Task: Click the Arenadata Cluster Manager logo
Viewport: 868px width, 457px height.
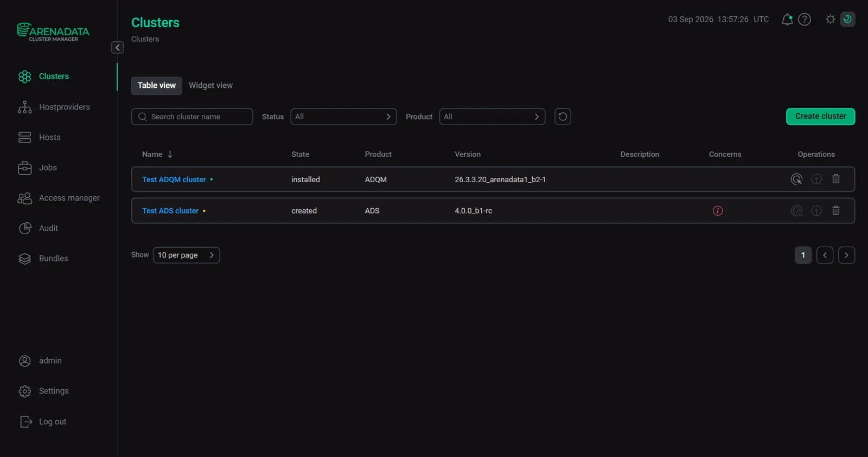Action: click(53, 32)
